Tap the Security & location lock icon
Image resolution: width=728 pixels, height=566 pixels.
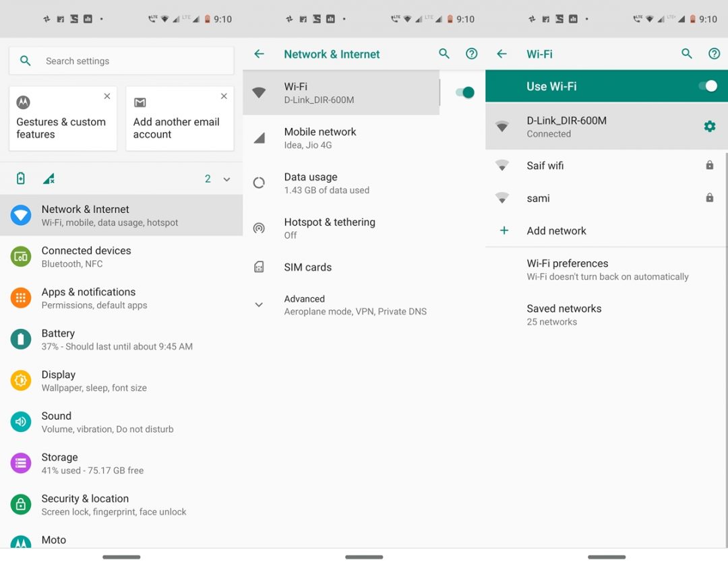(20, 504)
